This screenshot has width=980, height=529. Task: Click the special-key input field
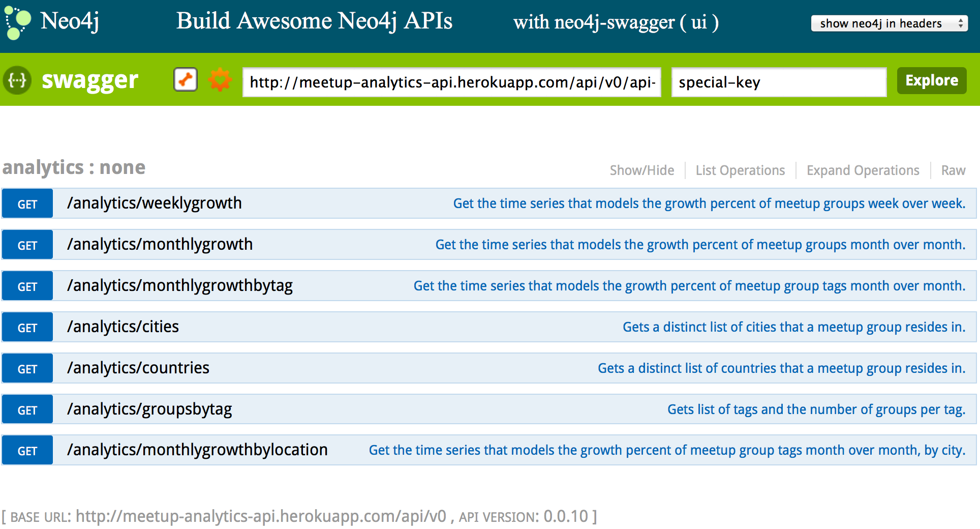tap(779, 82)
